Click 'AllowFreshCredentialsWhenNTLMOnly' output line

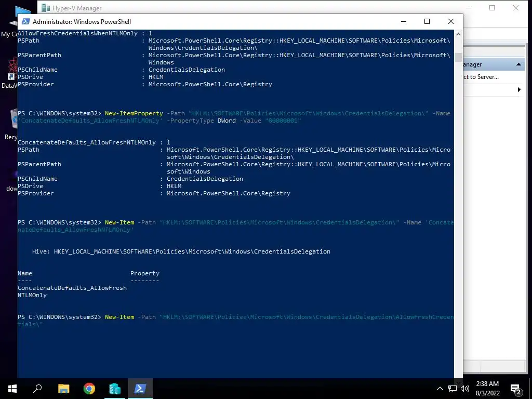click(x=85, y=33)
